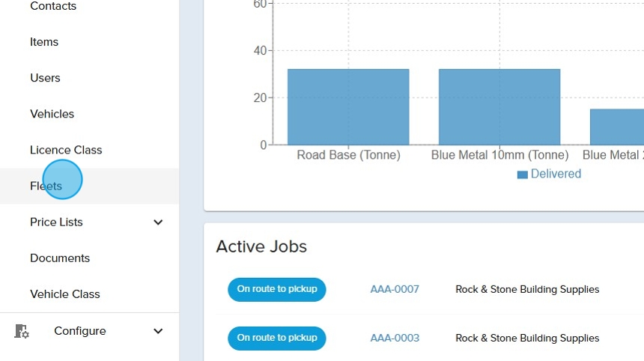The height and width of the screenshot is (361, 644).
Task: Click the Road Base (Tonne) bar
Action: click(348, 106)
